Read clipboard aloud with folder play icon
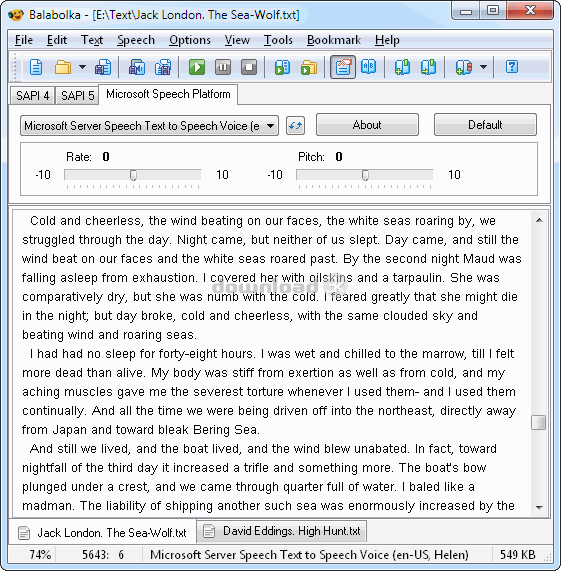This screenshot has height=571, width=561. 309,67
